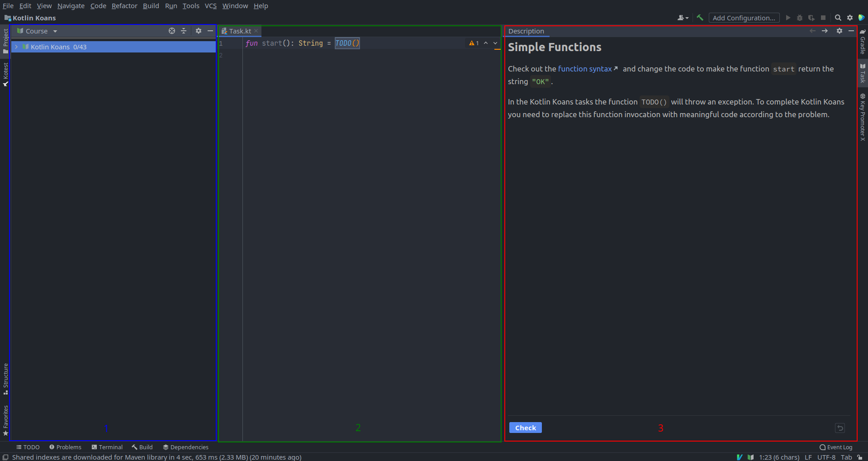This screenshot has height=461, width=868.
Task: Click the Stop square icon
Action: coord(823,18)
